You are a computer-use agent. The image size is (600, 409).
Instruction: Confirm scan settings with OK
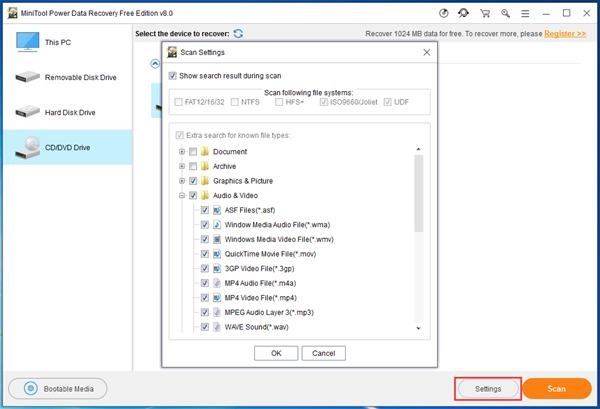pos(276,353)
